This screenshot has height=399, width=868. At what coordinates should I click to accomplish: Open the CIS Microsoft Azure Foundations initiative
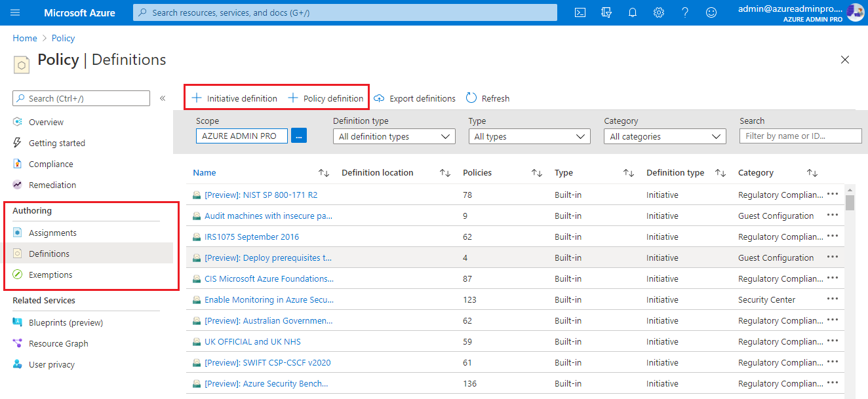(x=269, y=278)
